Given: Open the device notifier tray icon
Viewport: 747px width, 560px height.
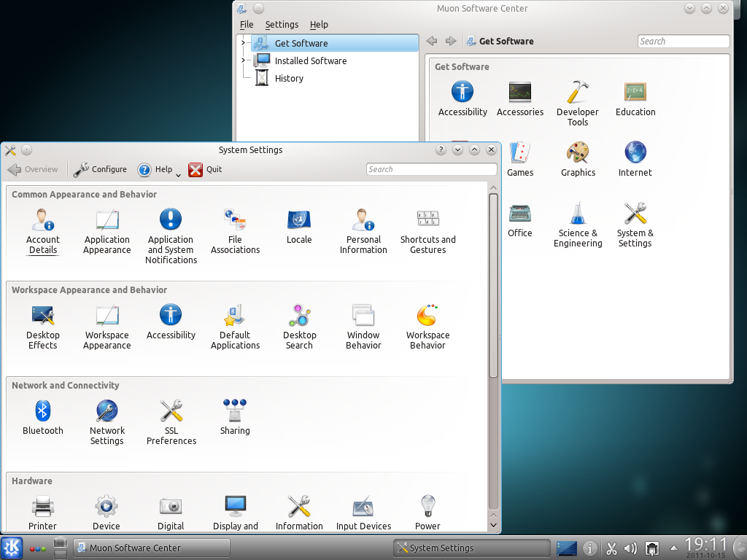Looking at the screenshot, I should coord(652,548).
